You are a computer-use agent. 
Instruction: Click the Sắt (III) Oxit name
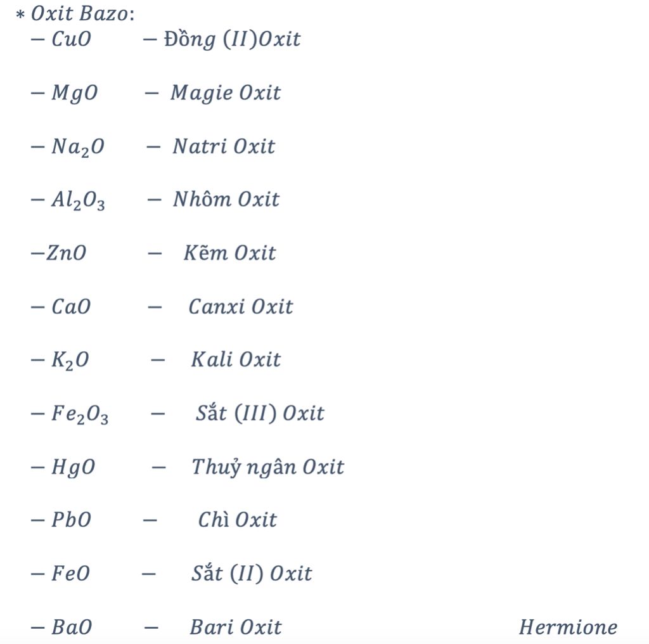point(260,413)
